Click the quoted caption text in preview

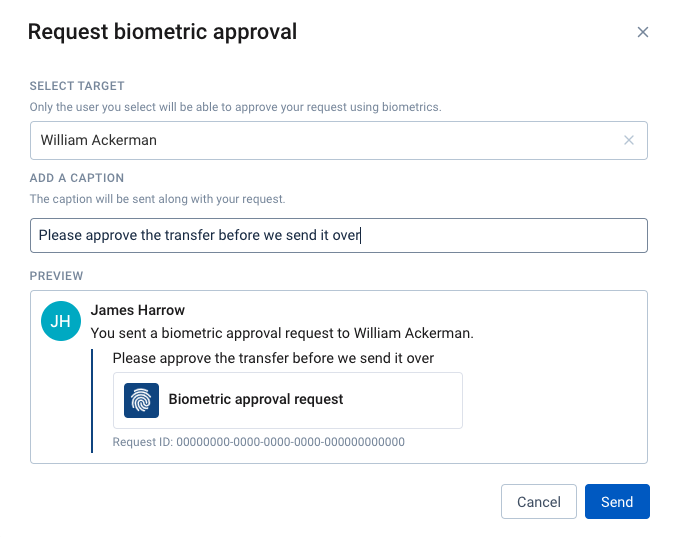(273, 358)
